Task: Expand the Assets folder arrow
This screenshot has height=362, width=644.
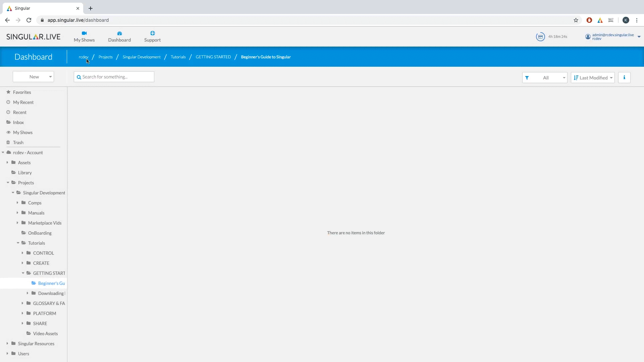Action: point(7,163)
